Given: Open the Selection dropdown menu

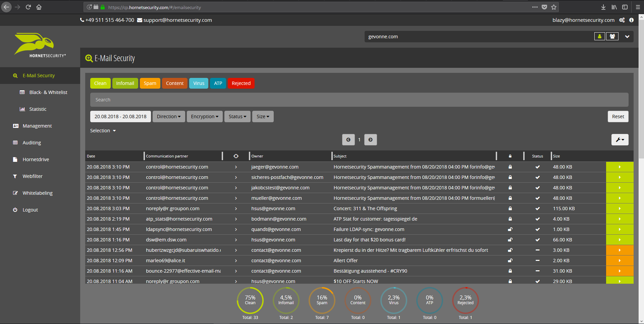Looking at the screenshot, I should coord(103,131).
